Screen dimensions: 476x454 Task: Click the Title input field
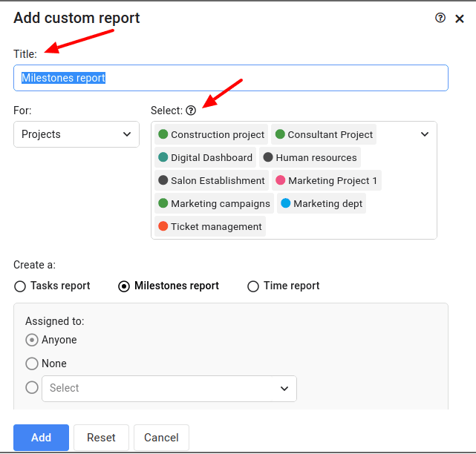point(231,78)
